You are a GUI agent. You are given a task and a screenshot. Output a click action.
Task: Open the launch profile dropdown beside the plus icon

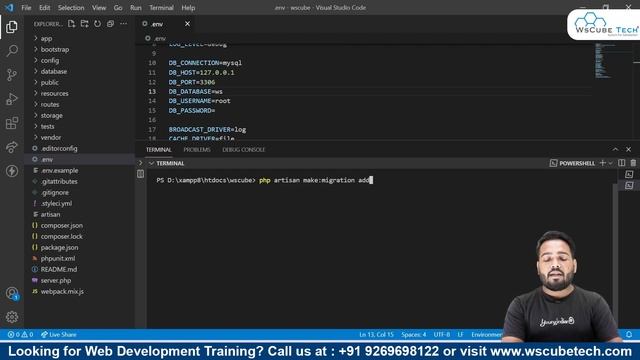click(611, 163)
